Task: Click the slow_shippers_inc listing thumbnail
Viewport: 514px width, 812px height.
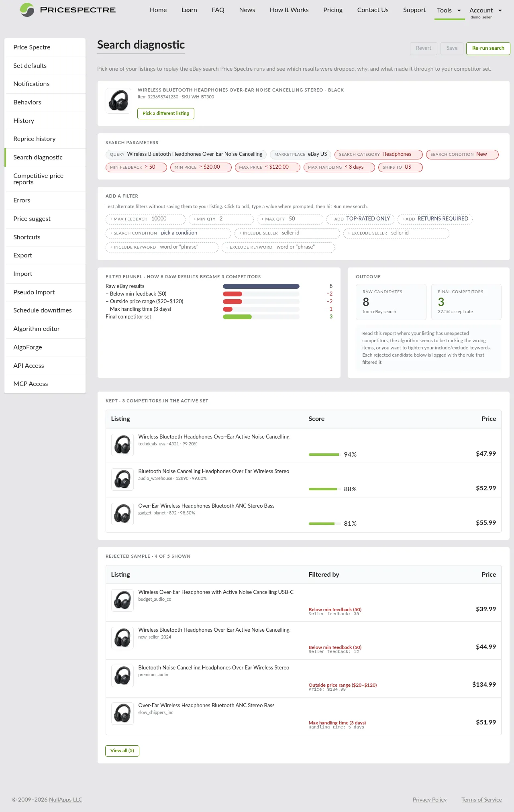Action: click(122, 714)
